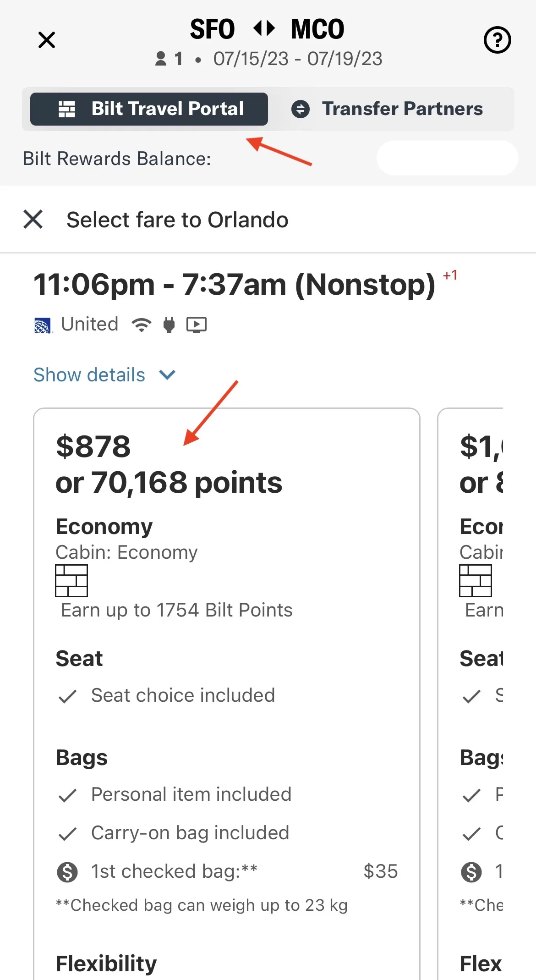Tap the Bilt Rewards Balance field
Viewport: 536px width, 980px height.
(x=447, y=158)
